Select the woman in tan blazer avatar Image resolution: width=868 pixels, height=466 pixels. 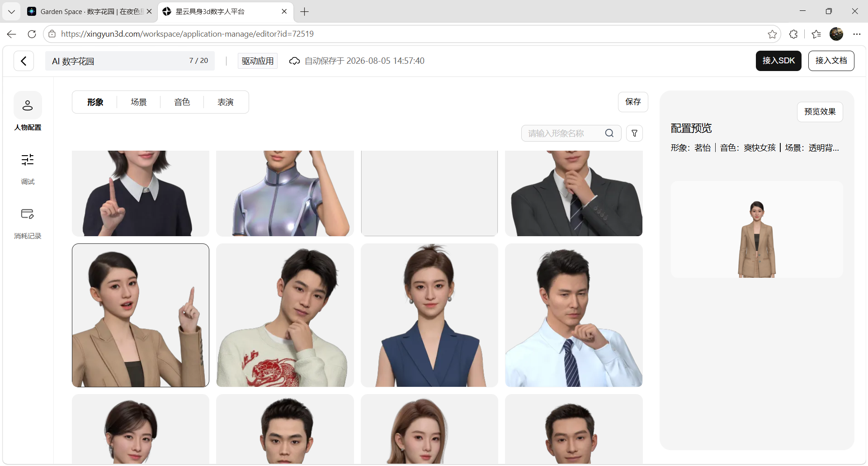141,315
